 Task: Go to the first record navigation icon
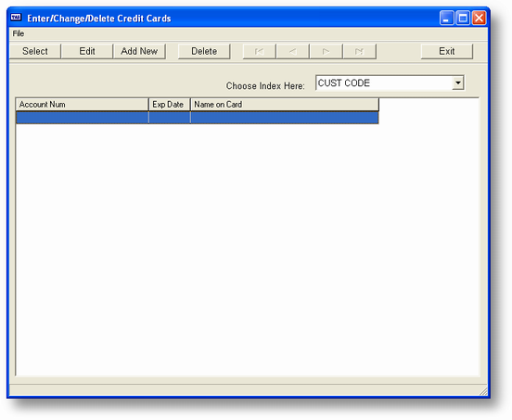[x=260, y=52]
